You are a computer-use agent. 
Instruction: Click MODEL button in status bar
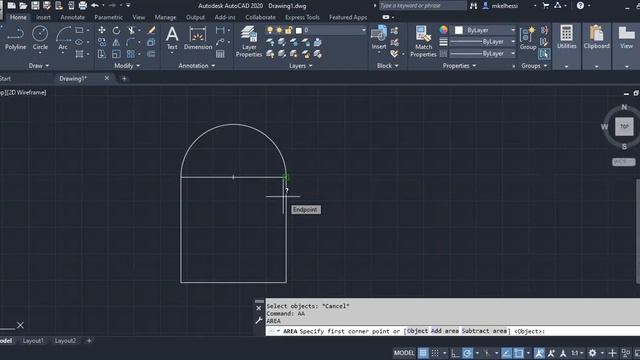(404, 353)
